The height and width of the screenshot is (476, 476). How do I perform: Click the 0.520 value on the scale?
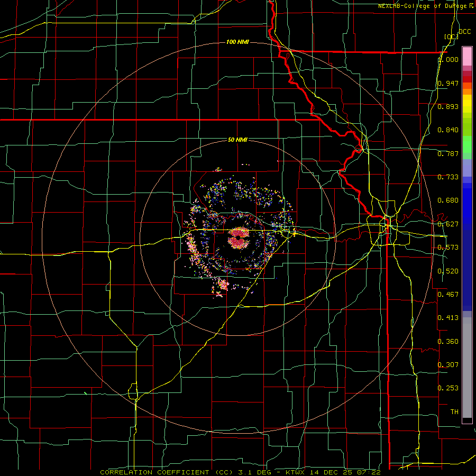pyautogui.click(x=448, y=271)
